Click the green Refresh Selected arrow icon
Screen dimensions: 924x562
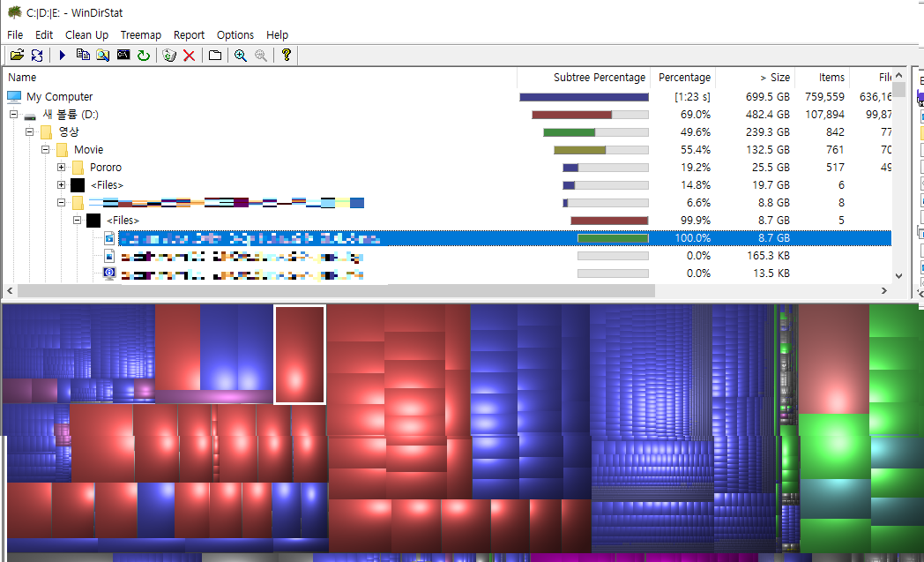143,55
